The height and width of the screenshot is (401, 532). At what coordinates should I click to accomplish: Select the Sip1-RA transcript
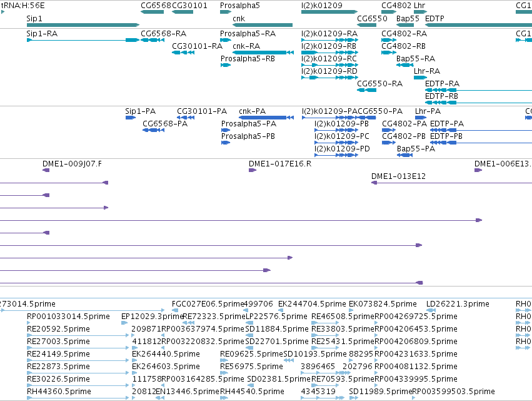(x=83, y=40)
